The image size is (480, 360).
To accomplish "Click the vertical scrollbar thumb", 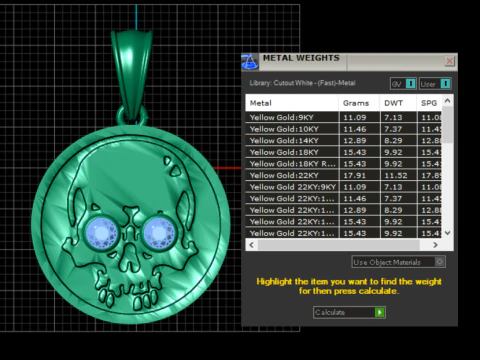I will pyautogui.click(x=448, y=125).
